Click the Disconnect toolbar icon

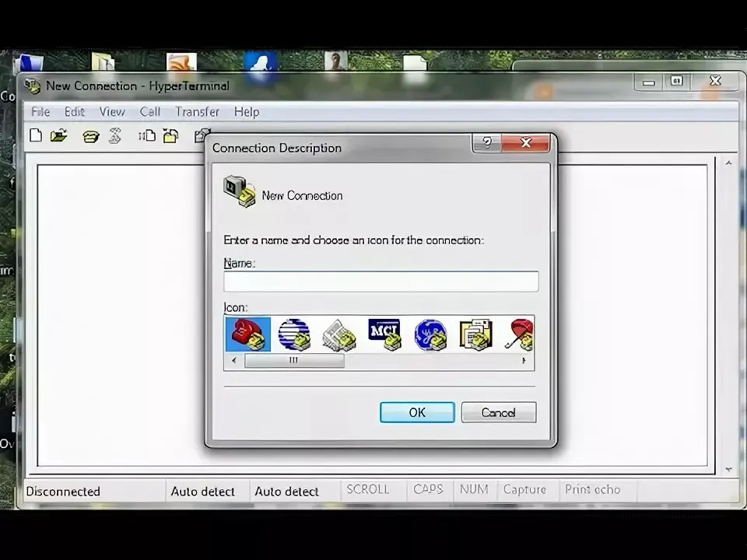coord(115,135)
